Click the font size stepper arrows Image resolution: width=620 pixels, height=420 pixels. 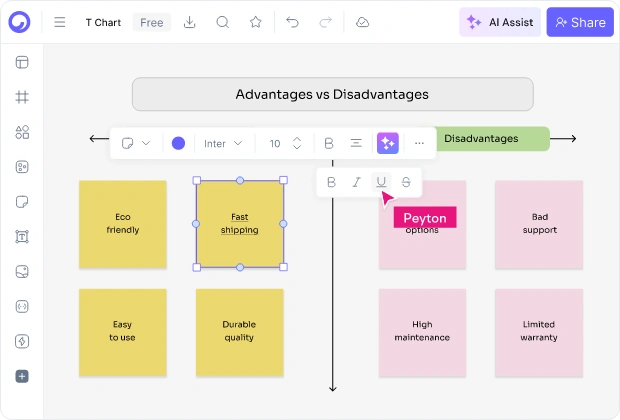(297, 143)
